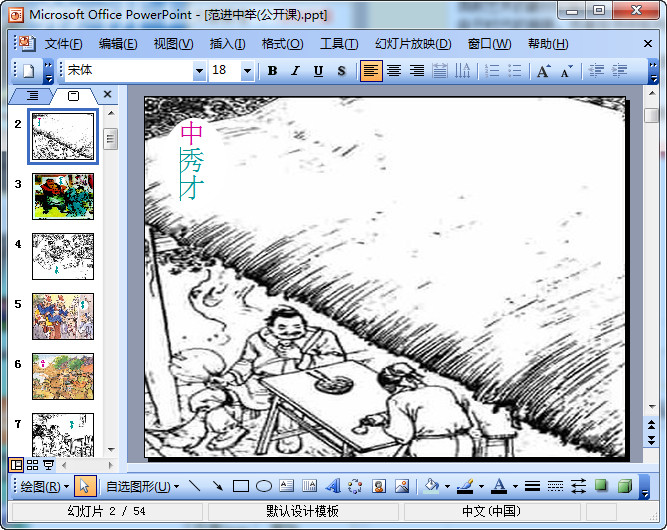
Task: Insert a vertical text box
Action: coord(310,486)
